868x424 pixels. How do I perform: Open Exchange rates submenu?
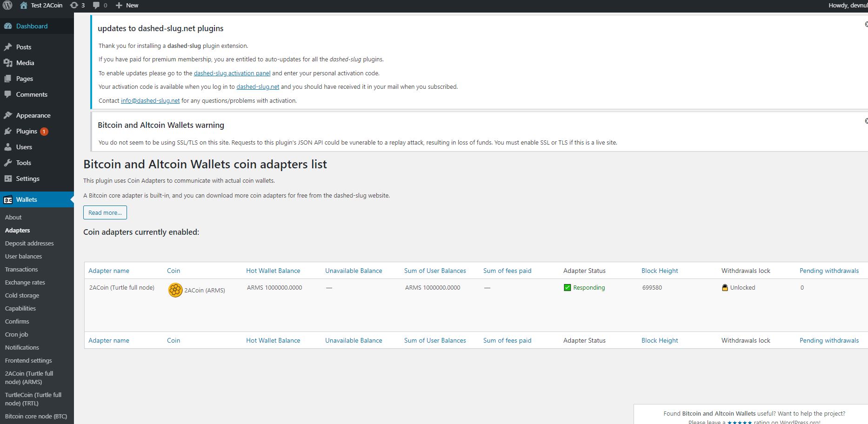tap(25, 282)
